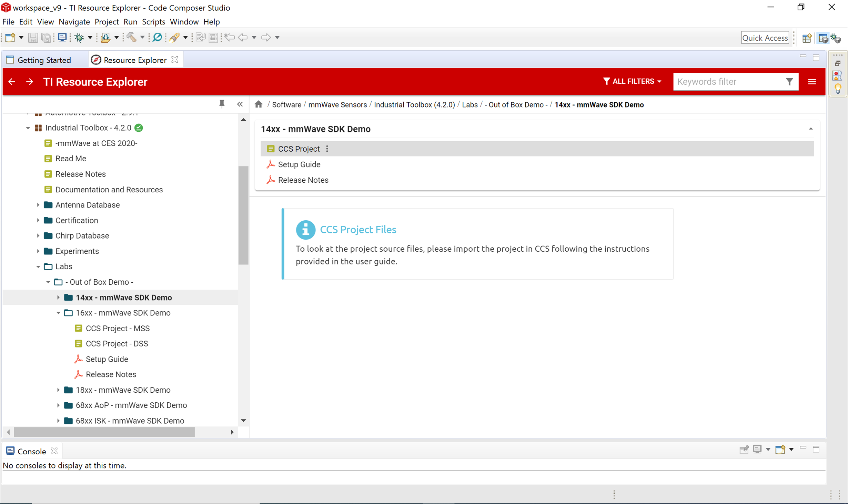
Task: Click the tree horizontal scrollbar
Action: pos(103,432)
